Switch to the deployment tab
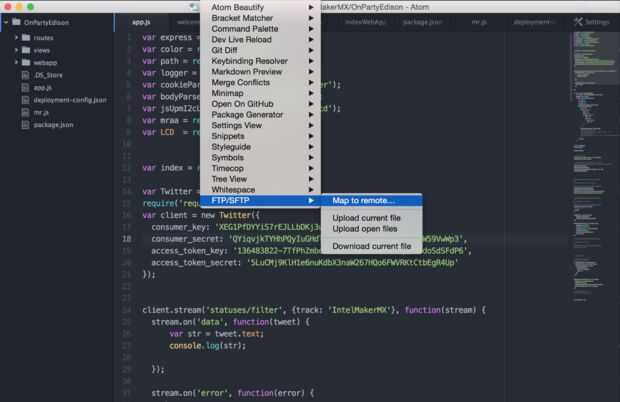 tap(534, 23)
